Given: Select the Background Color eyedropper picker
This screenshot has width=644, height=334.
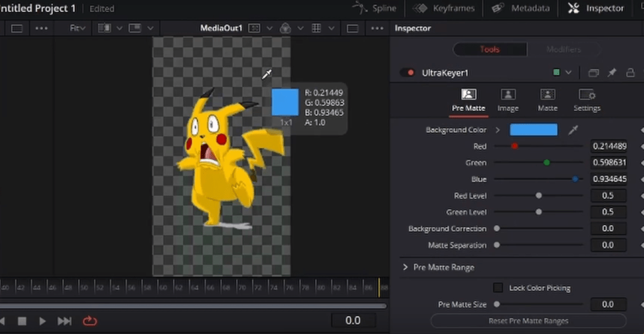Looking at the screenshot, I should click(573, 130).
